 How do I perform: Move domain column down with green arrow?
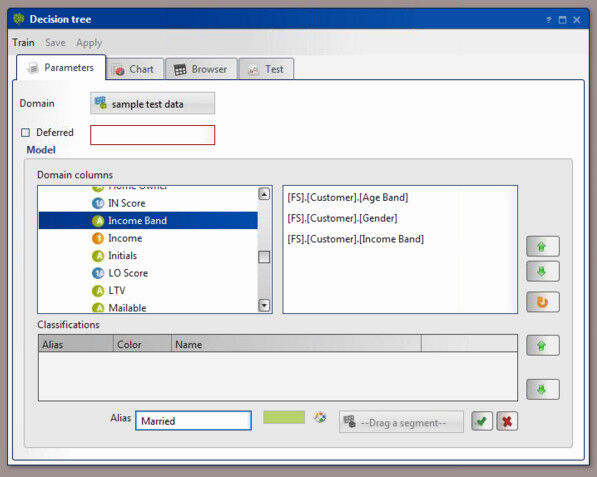(543, 271)
